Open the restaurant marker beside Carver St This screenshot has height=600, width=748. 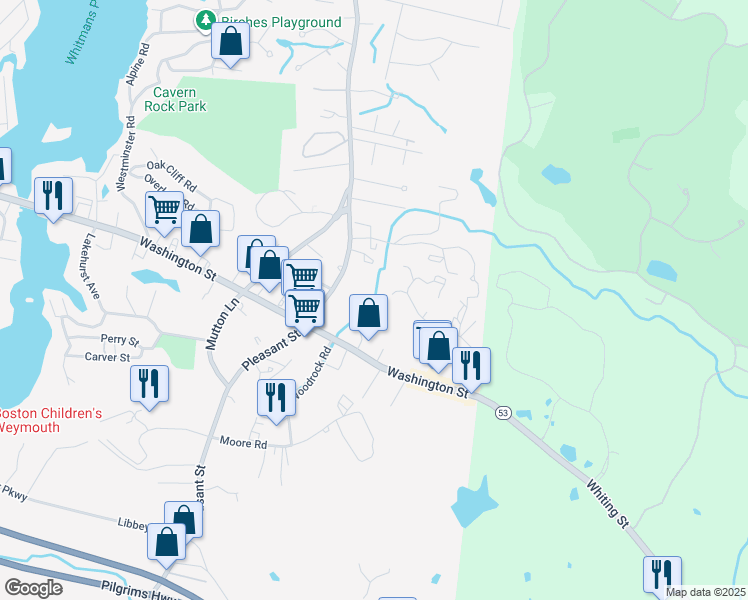149,384
